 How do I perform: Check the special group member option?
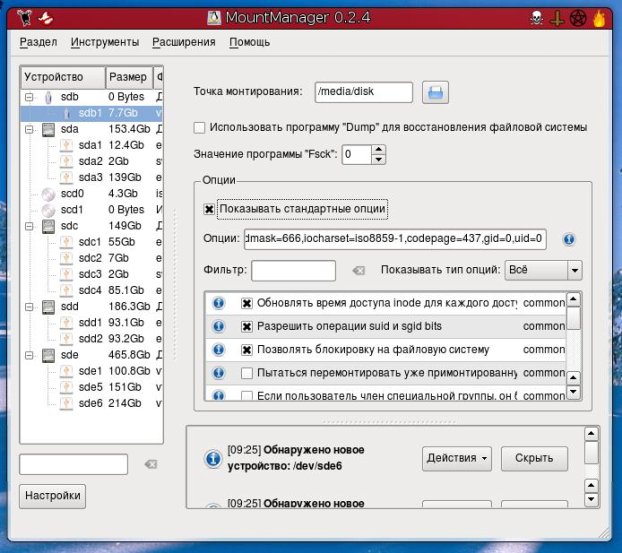247,395
